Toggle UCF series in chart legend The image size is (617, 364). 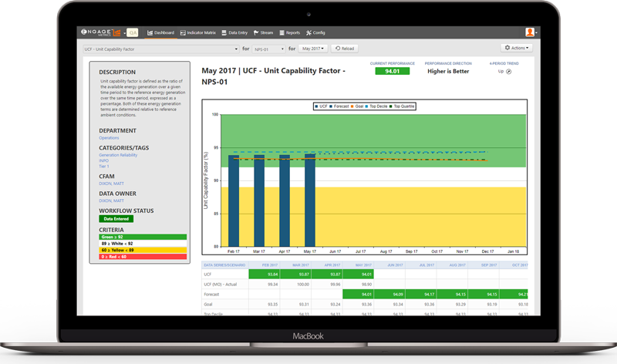322,106
